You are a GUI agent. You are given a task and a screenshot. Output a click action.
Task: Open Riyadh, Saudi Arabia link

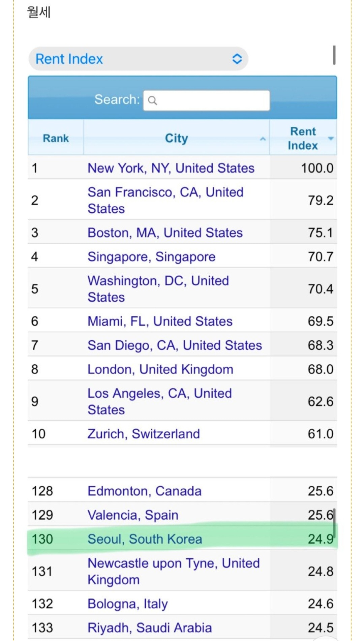coord(150,628)
